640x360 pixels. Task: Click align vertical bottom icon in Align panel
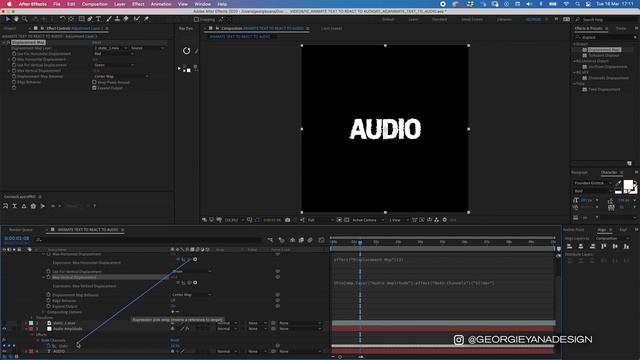tap(627, 246)
